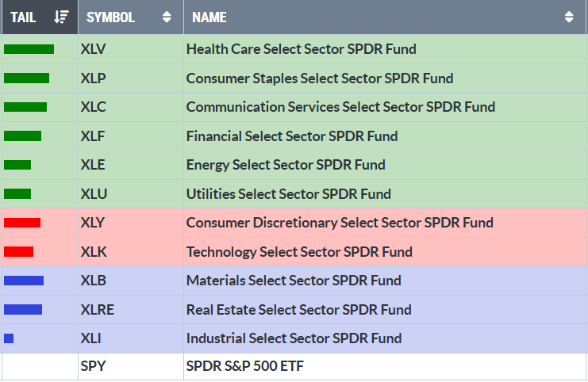The image size is (588, 382).
Task: Select the XLF symbol row
Action: click(x=93, y=136)
